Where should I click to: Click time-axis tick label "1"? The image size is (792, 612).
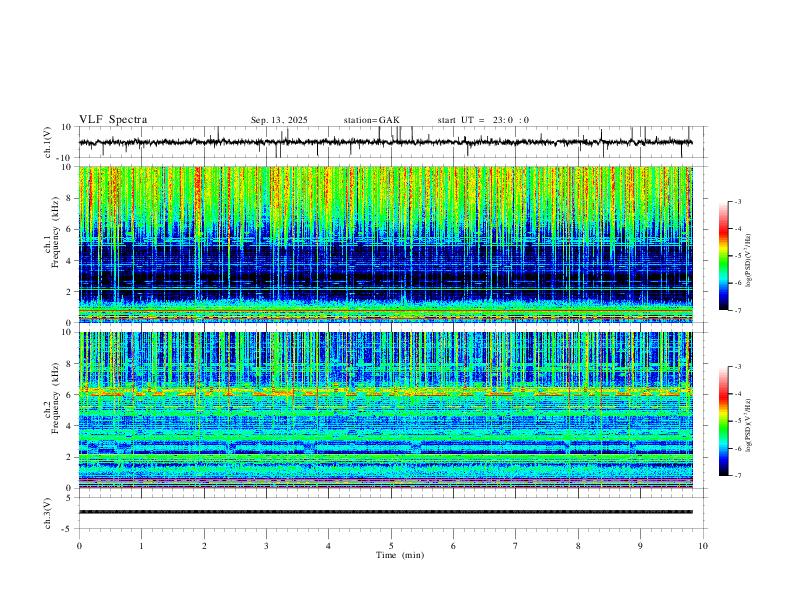coord(141,546)
